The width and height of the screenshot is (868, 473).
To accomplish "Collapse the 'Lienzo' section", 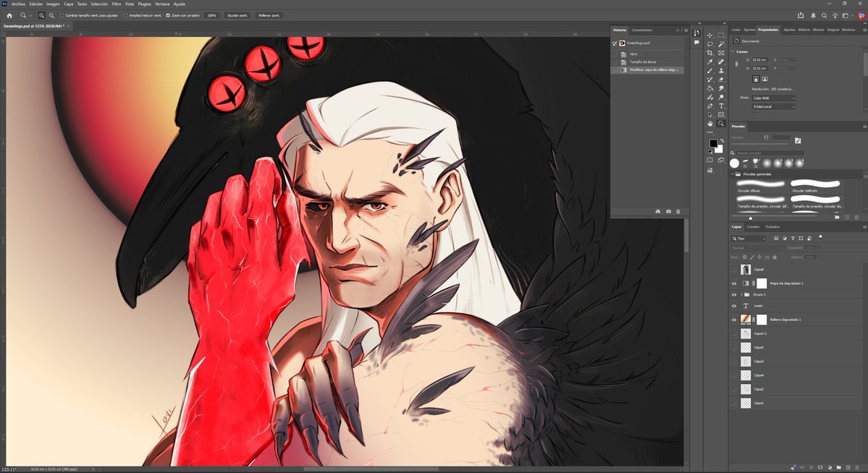I will [x=733, y=51].
